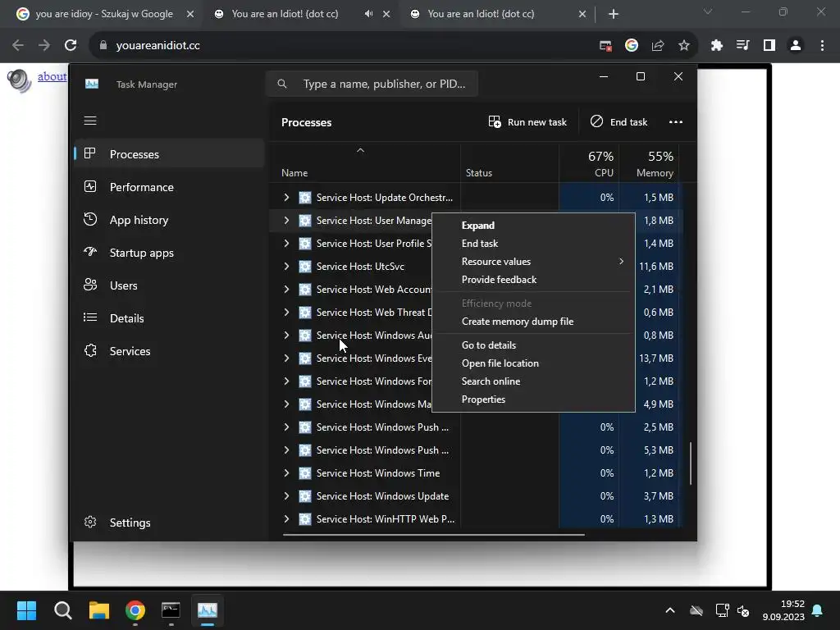The width and height of the screenshot is (840, 630).
Task: Open the Chrome media control icon
Action: pos(742,46)
